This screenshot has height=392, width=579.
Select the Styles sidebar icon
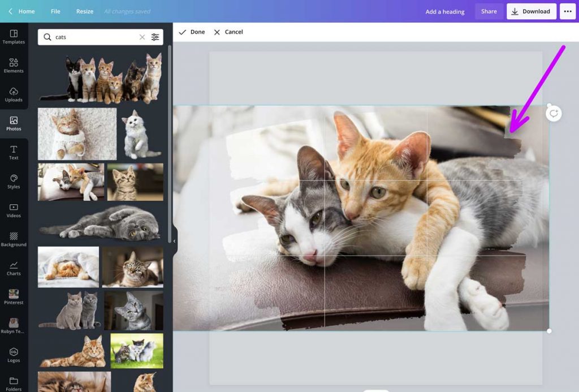tap(14, 182)
